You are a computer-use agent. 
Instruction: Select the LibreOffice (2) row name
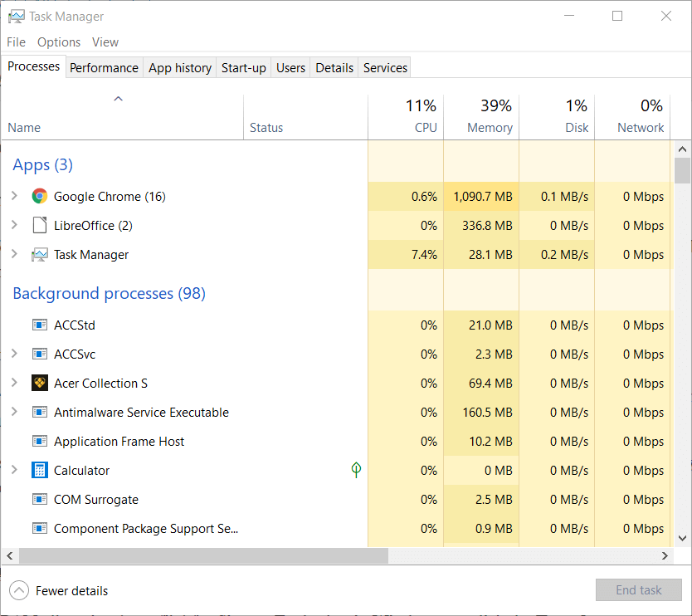click(x=93, y=226)
